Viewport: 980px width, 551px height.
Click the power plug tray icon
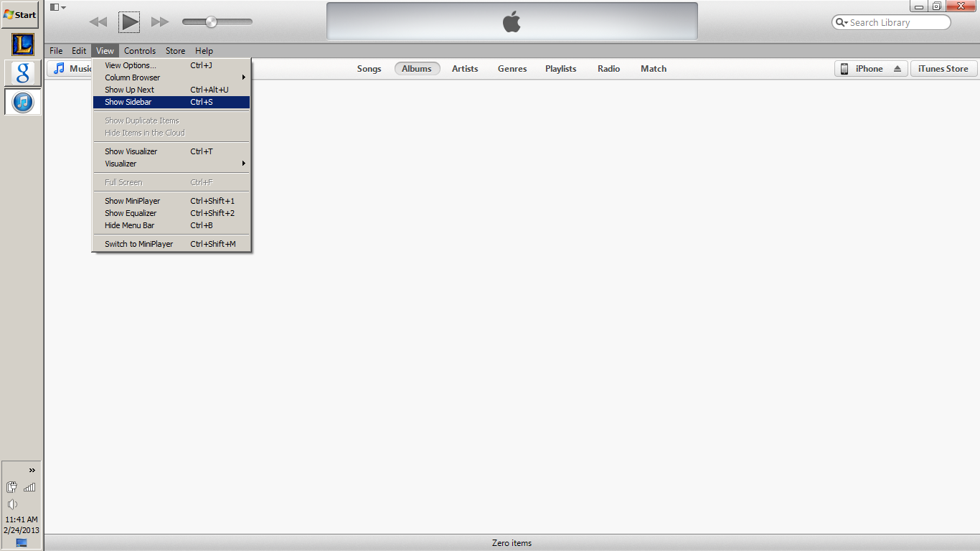12,487
